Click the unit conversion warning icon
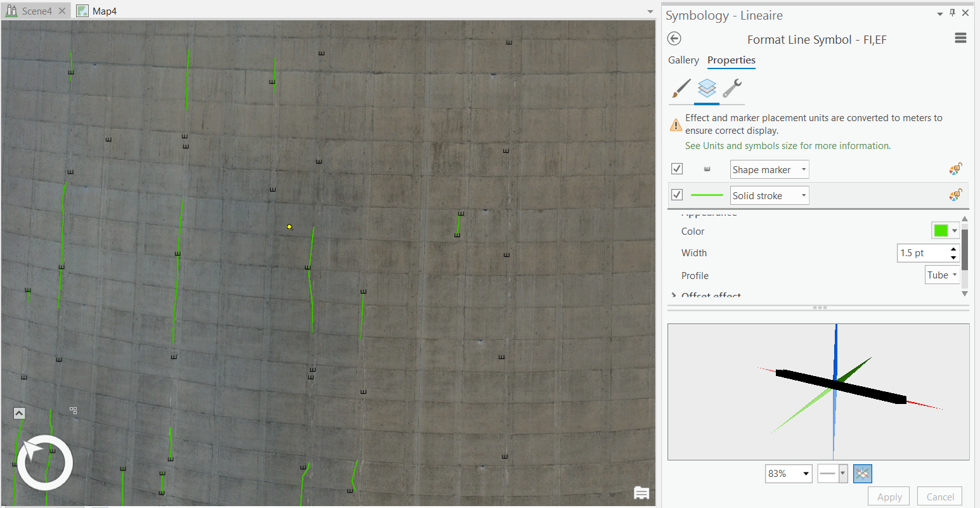980x508 pixels. pyautogui.click(x=676, y=125)
